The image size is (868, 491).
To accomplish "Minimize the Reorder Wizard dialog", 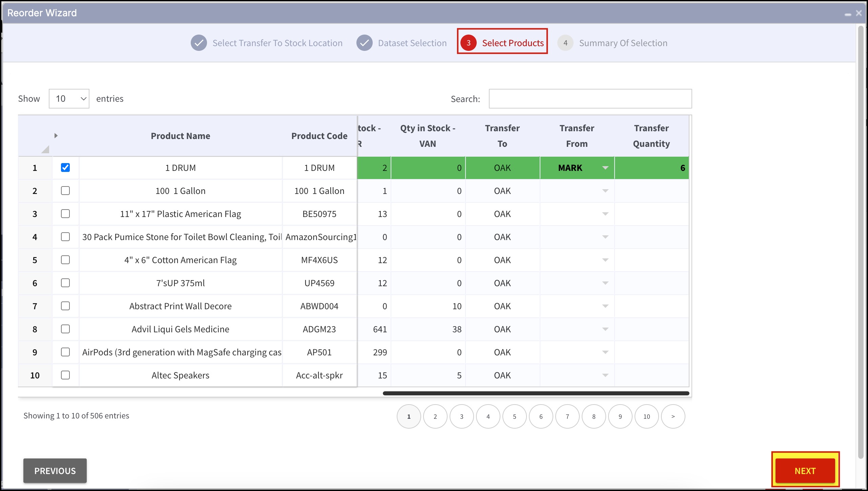I will pyautogui.click(x=848, y=14).
